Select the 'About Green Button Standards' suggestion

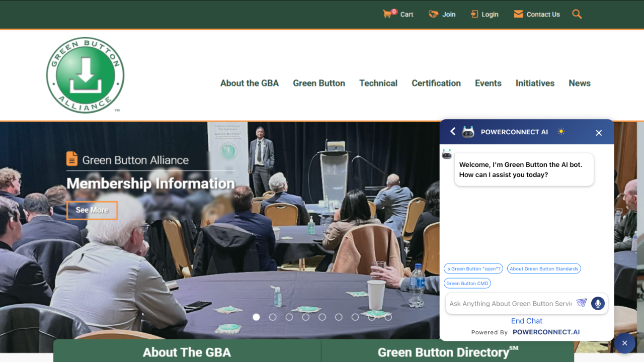click(x=544, y=269)
